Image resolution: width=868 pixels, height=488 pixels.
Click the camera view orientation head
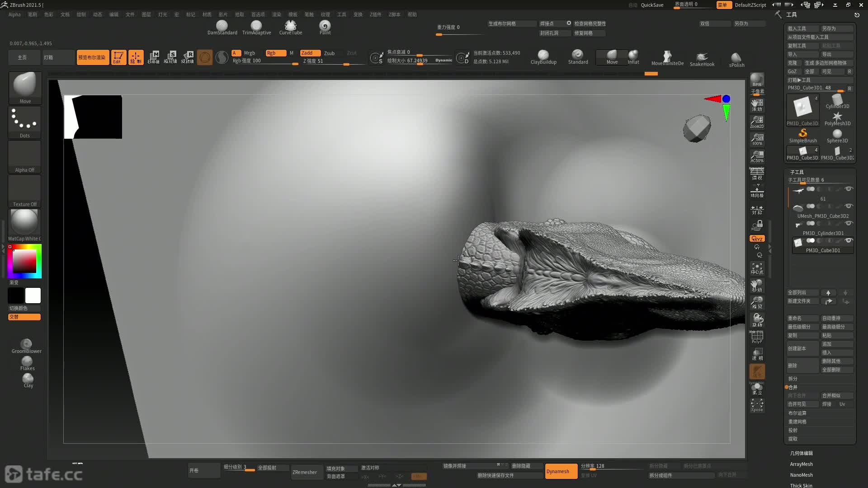click(696, 128)
